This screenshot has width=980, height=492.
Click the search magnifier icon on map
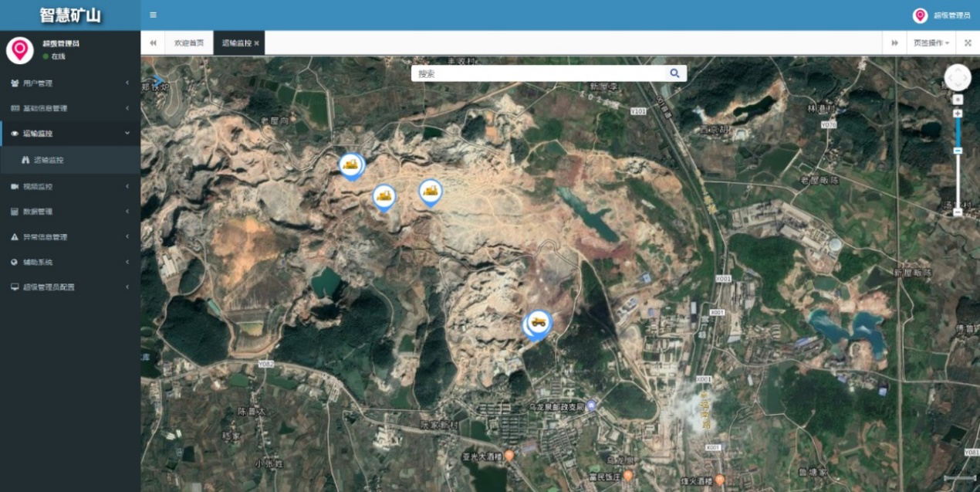click(674, 73)
